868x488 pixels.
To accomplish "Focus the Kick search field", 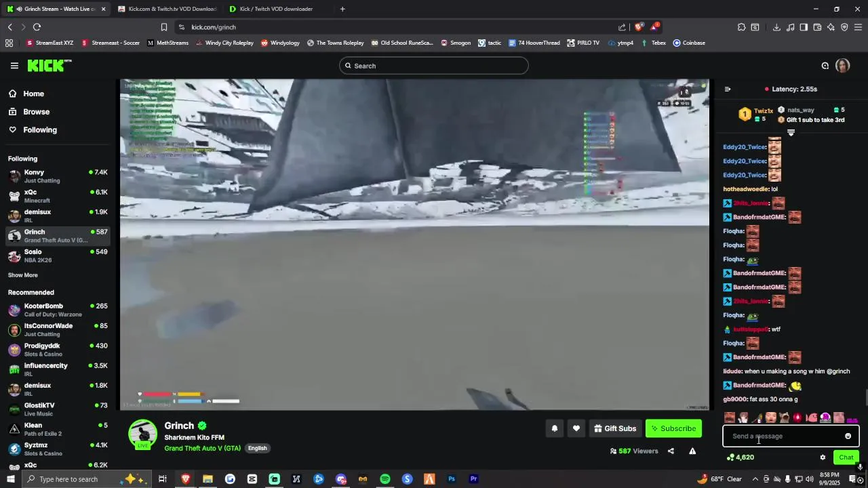I will 434,66.
